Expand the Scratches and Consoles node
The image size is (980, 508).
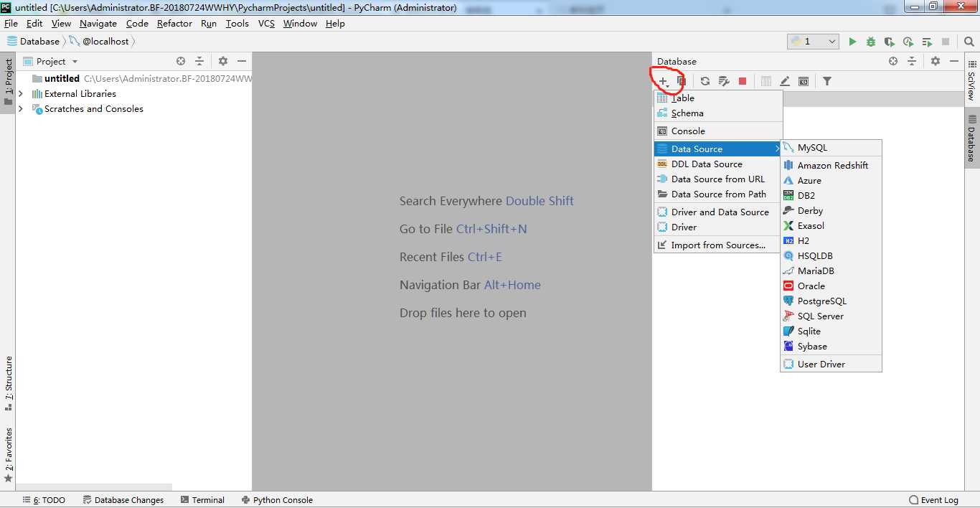pyautogui.click(x=20, y=108)
